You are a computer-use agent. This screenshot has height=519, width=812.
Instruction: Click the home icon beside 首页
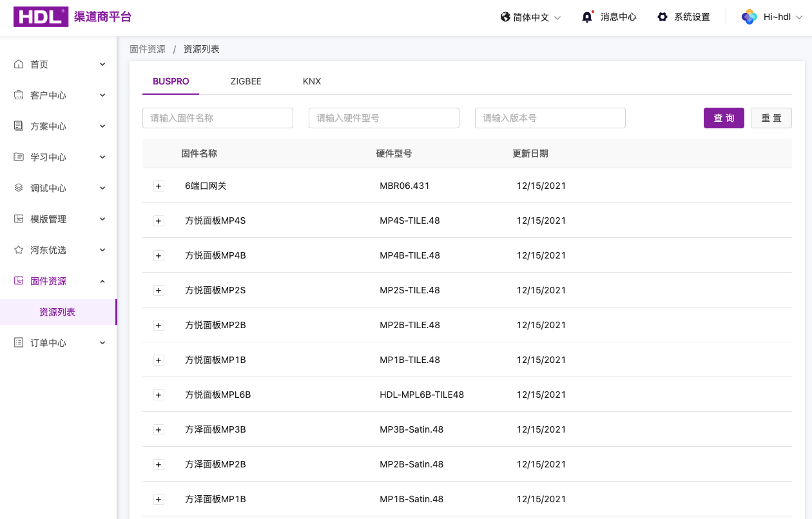coord(19,64)
